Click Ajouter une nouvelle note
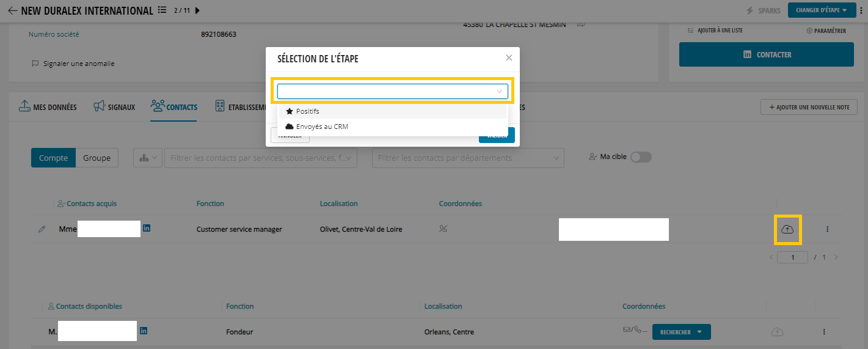Viewport: 868px width, 349px height. tap(809, 107)
